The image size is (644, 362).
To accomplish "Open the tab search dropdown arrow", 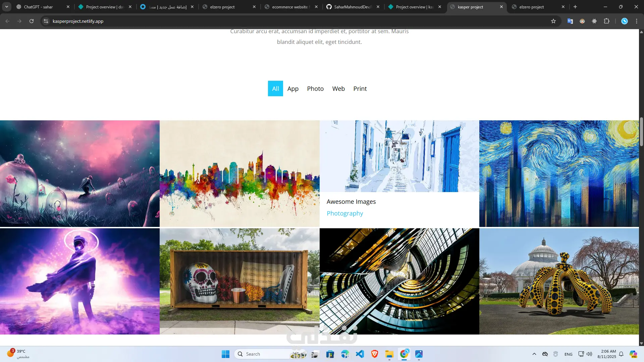I will [7, 7].
